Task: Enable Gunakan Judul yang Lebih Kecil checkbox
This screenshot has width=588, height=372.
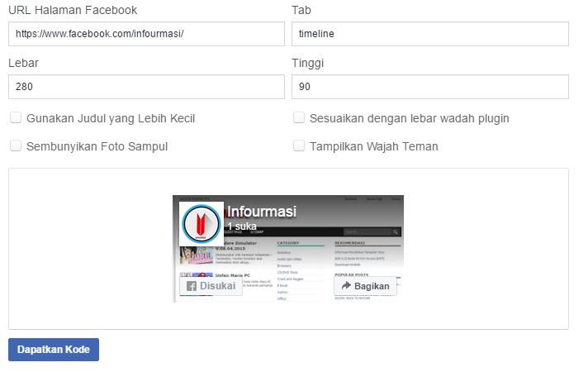Action: click(16, 117)
